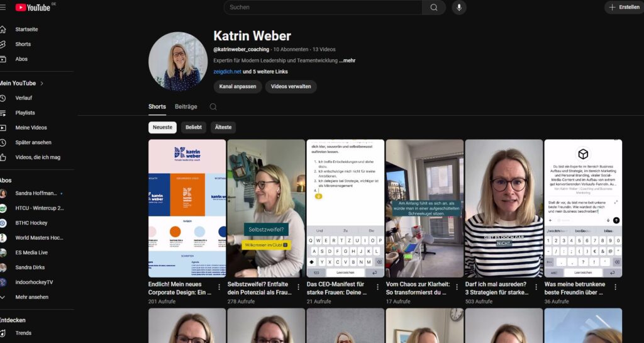
Task: Open the zeigdich.net link
Action: click(x=227, y=72)
